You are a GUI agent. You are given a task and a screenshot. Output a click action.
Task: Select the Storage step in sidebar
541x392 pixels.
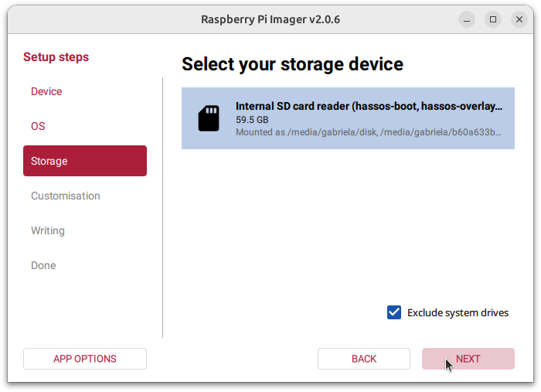click(x=84, y=161)
